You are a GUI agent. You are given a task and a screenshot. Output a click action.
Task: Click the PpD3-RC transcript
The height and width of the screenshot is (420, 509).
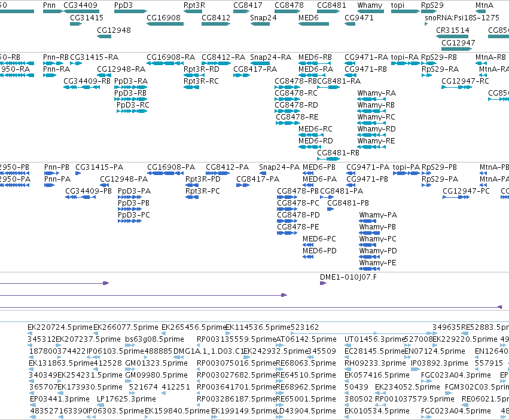(x=132, y=111)
